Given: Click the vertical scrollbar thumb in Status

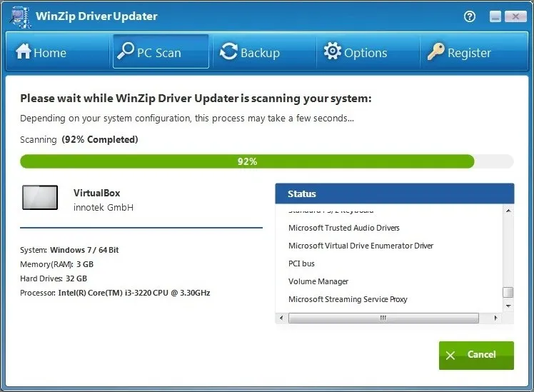Looking at the screenshot, I should (x=508, y=292).
